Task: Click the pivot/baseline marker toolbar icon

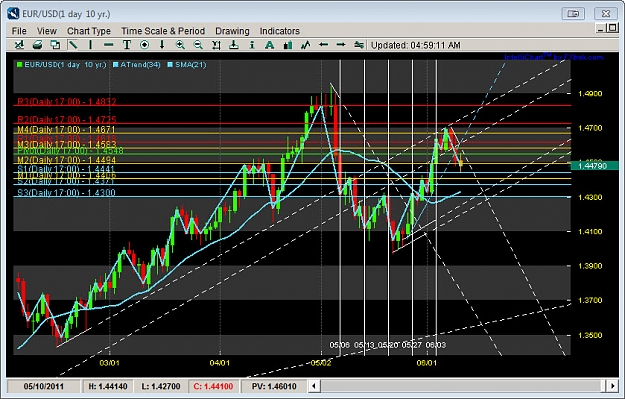Action: (234, 45)
